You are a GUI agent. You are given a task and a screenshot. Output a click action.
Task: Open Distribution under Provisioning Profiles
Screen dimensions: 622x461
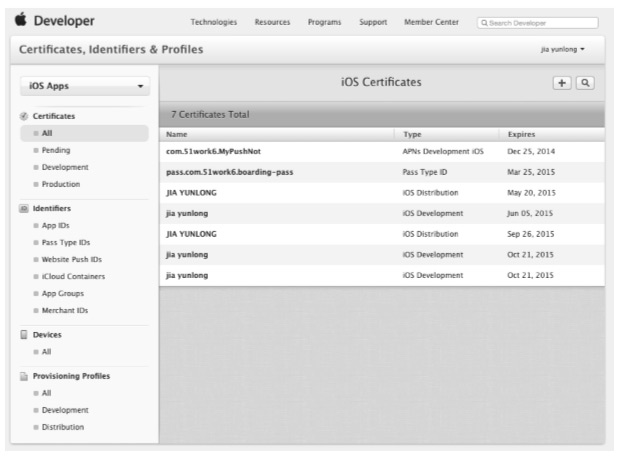point(65,427)
